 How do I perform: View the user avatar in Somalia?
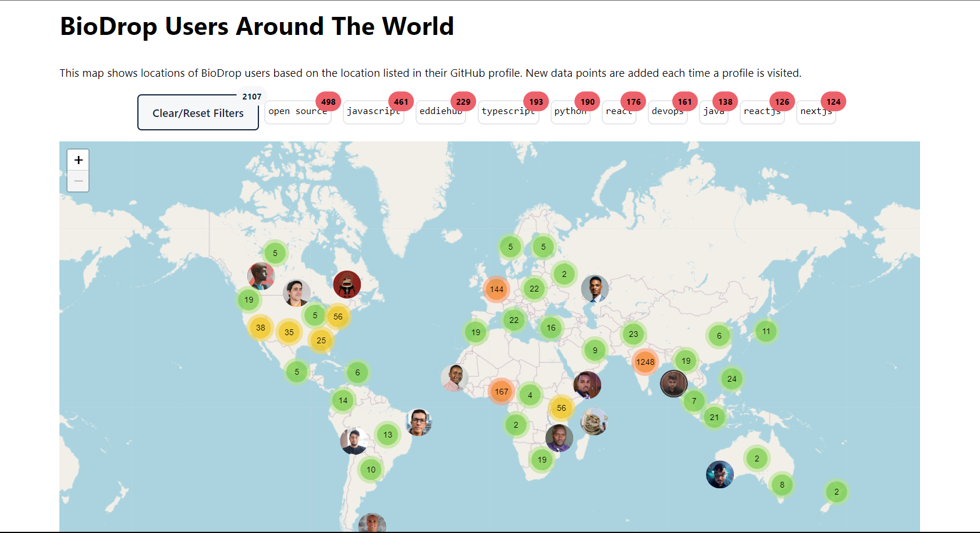click(x=587, y=385)
